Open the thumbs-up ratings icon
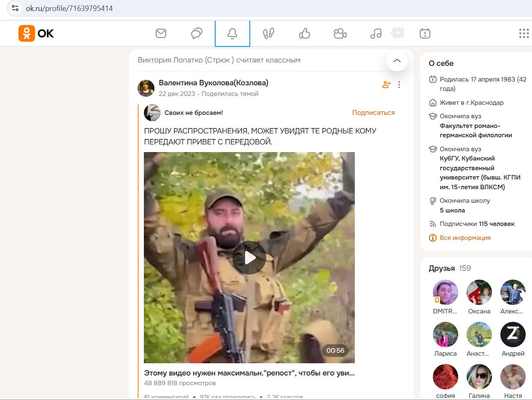Screen dimensions: 532x400 click(304, 33)
